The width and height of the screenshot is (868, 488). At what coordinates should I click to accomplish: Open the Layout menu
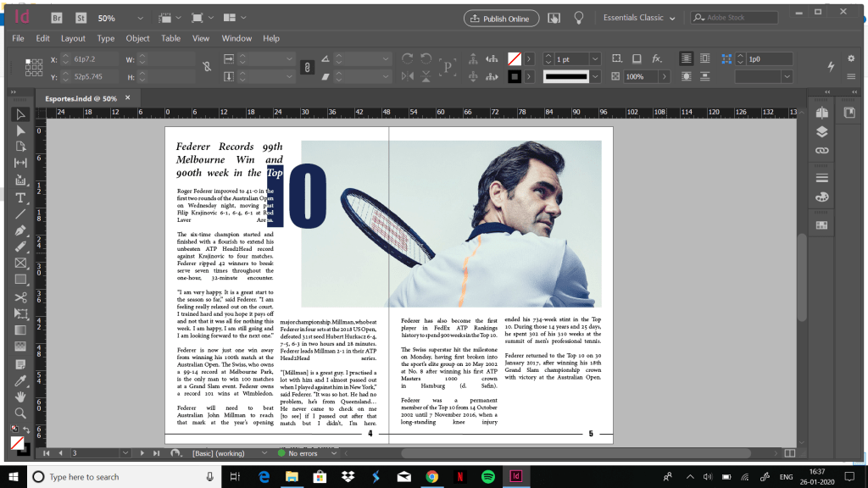[x=73, y=38]
